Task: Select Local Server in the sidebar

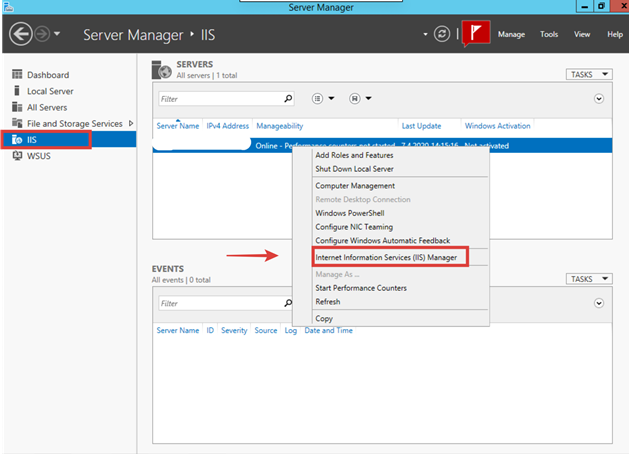Action: coord(50,91)
